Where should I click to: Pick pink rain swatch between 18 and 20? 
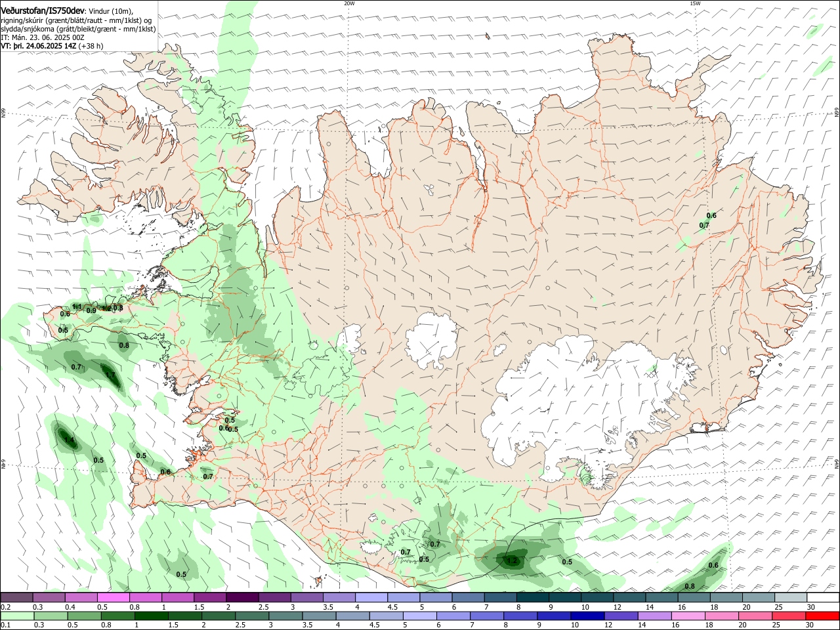point(723,616)
